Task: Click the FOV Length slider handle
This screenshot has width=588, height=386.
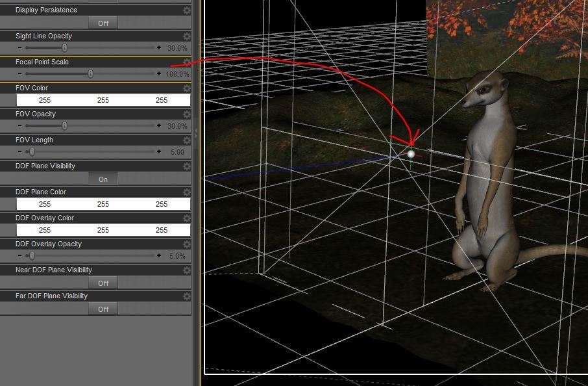Action: coord(32,151)
